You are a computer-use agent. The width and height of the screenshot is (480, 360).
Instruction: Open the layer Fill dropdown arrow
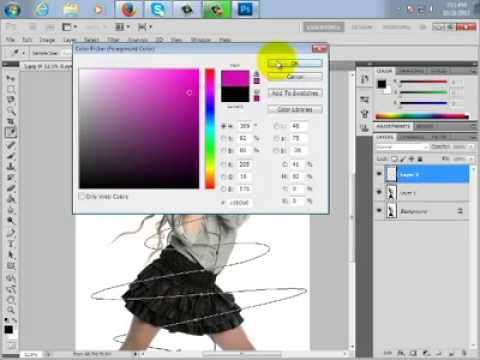pyautogui.click(x=471, y=159)
